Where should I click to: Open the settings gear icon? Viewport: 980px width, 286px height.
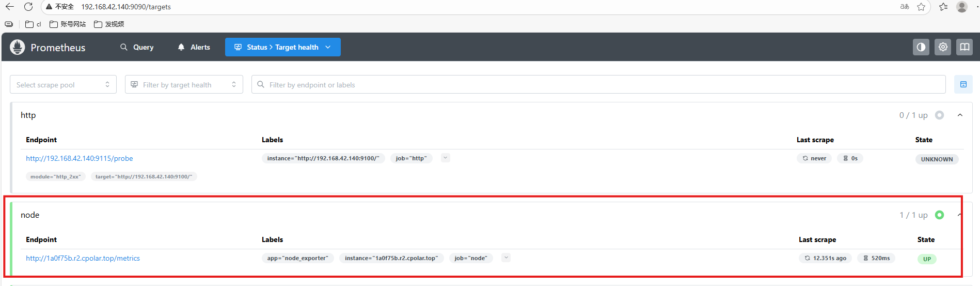(x=943, y=47)
